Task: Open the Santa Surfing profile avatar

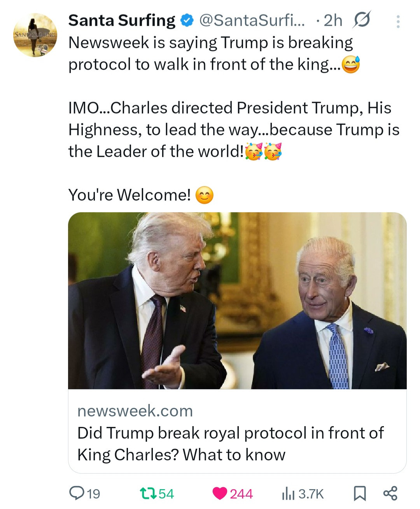Action: 35,35
